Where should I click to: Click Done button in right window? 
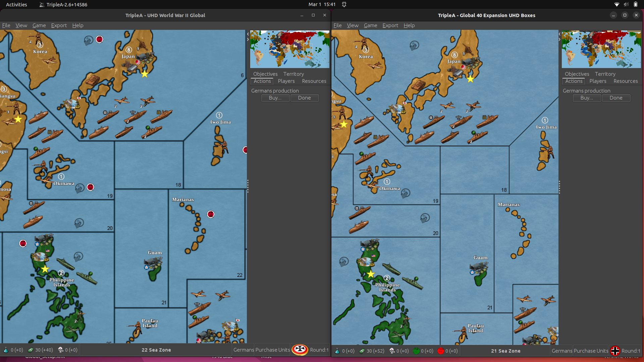coord(616,98)
